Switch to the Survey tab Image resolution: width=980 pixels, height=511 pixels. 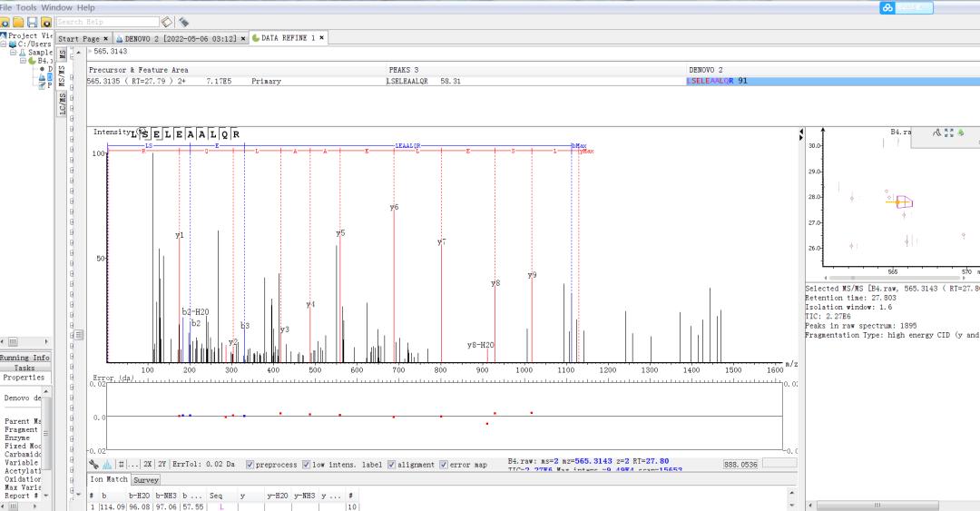pyautogui.click(x=146, y=479)
